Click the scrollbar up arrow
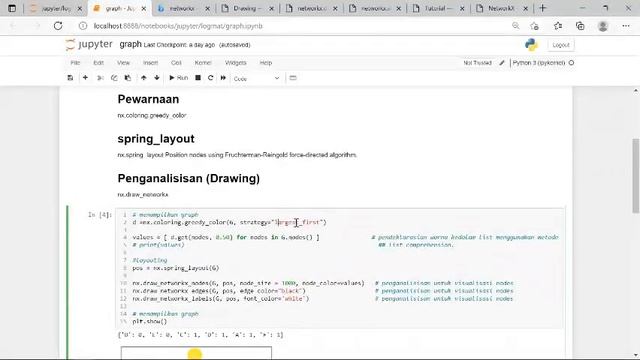Image resolution: width=640 pixels, height=360 pixels. (x=636, y=91)
